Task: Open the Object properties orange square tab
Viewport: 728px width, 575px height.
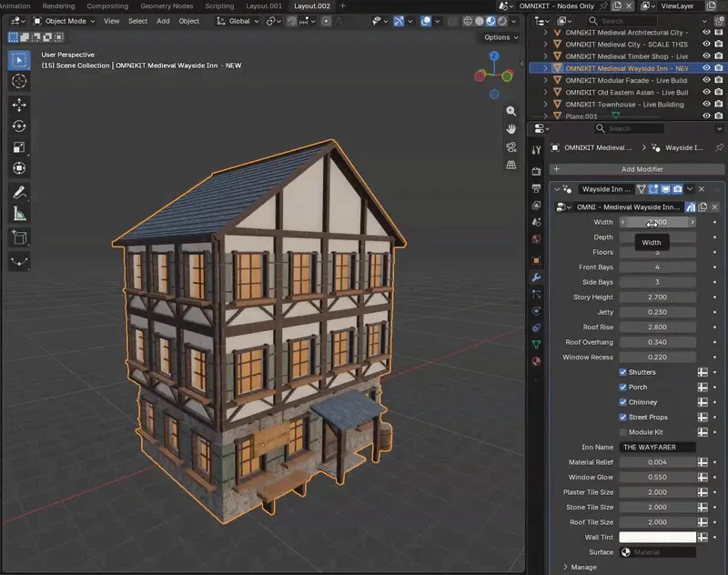Action: coord(536,260)
